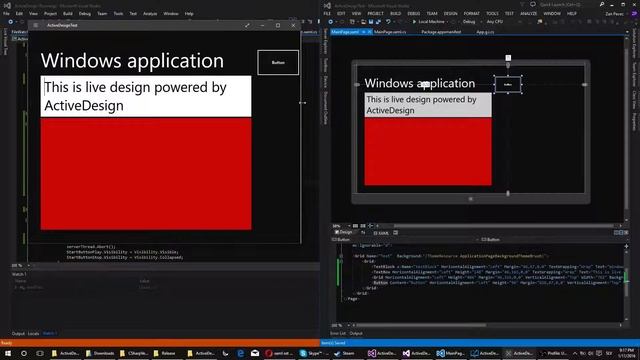Collapse the pane using the rightmost split icon
Viewport: 640px width, 360px height.
click(x=626, y=233)
